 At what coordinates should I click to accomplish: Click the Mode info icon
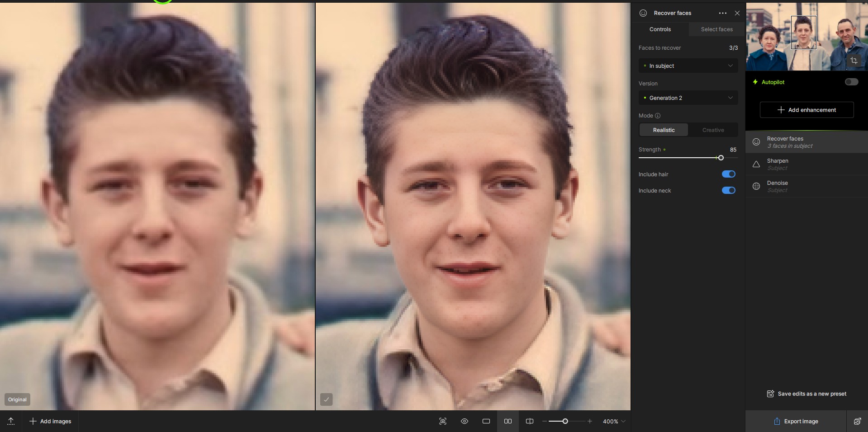click(658, 116)
